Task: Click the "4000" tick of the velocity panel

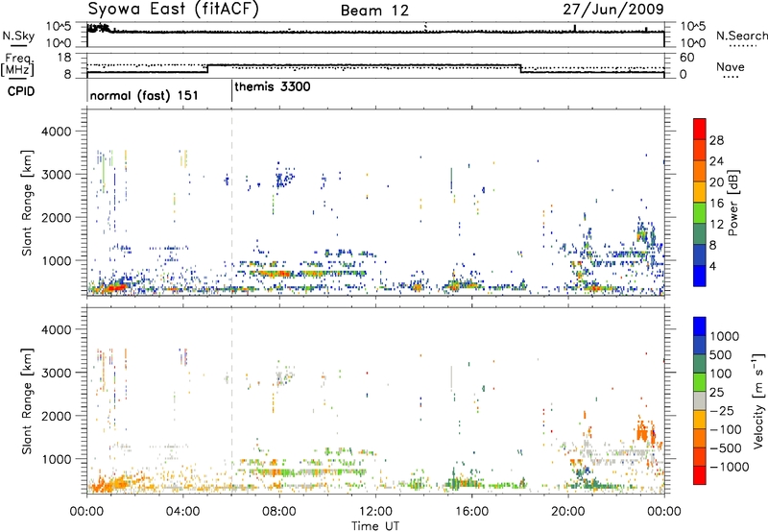Action: (56, 330)
